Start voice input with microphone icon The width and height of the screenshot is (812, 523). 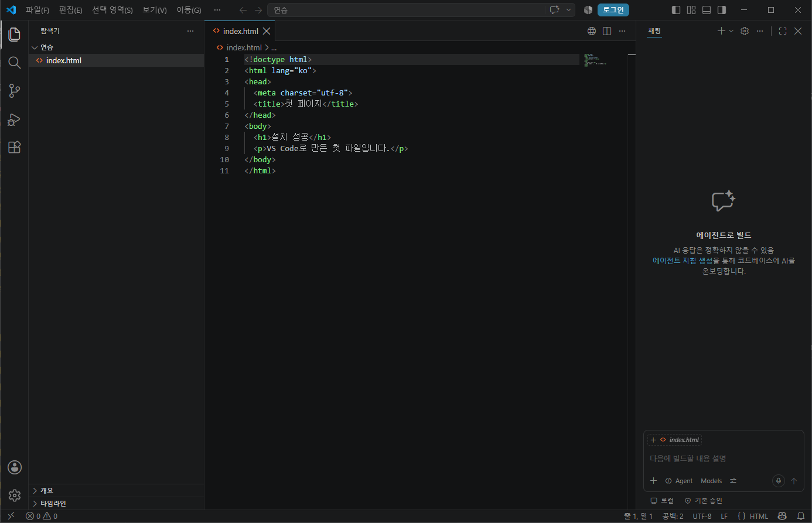coord(779,481)
